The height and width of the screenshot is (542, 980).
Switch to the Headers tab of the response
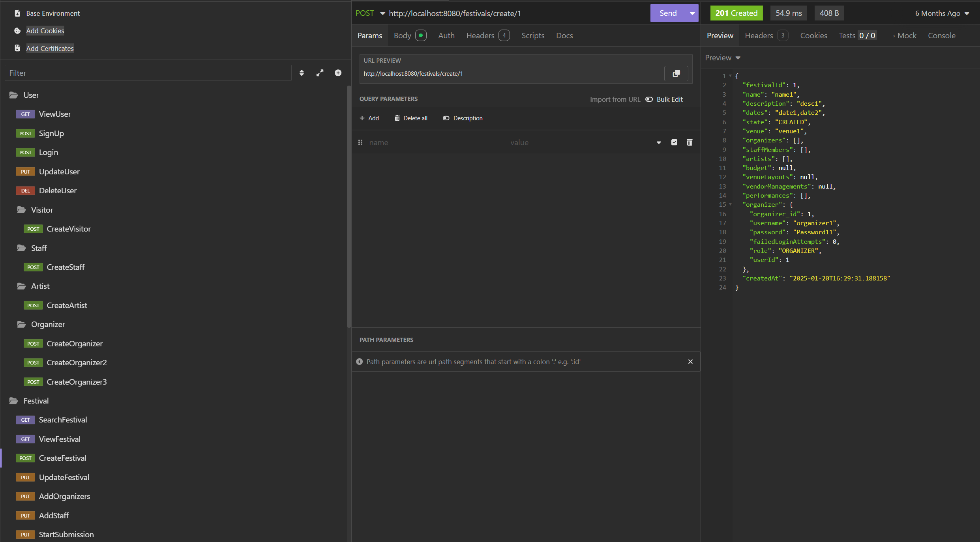click(758, 35)
